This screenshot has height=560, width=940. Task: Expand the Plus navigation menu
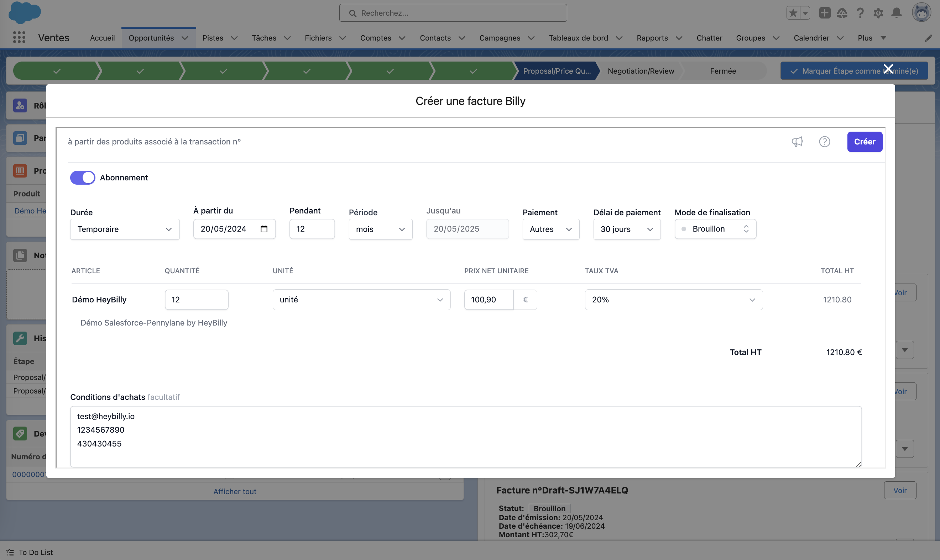tap(872, 38)
